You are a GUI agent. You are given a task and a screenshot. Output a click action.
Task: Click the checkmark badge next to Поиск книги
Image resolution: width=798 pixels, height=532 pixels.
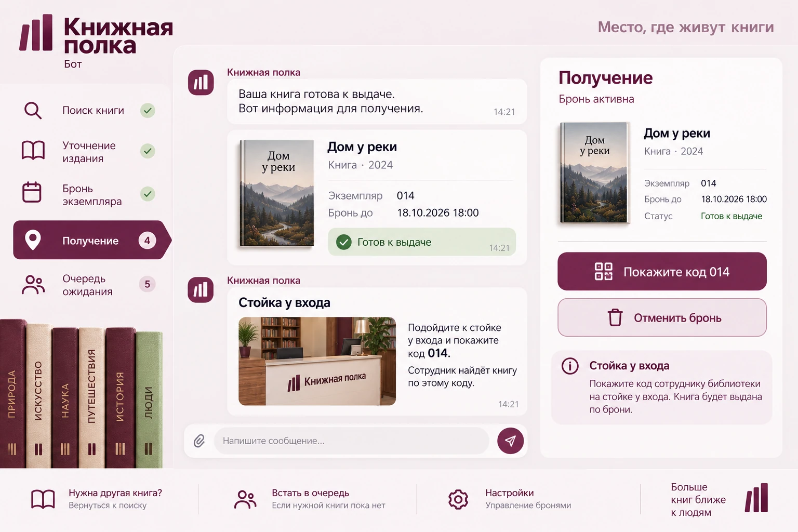click(x=148, y=110)
